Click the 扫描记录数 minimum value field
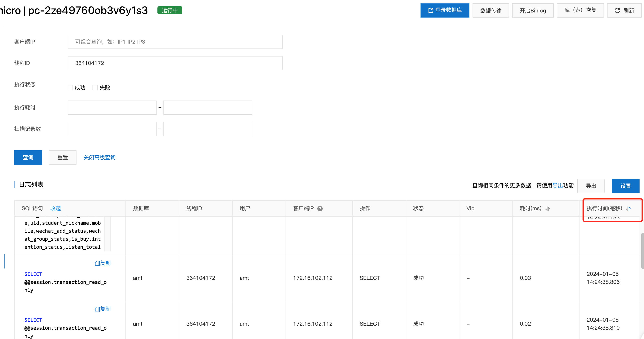The height and width of the screenshot is (339, 644). tap(112, 129)
